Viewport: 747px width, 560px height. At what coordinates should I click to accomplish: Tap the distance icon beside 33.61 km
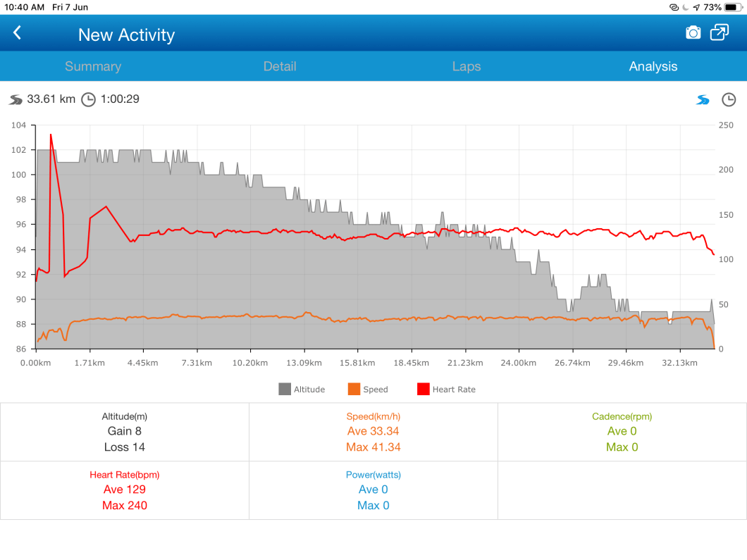pyautogui.click(x=16, y=99)
